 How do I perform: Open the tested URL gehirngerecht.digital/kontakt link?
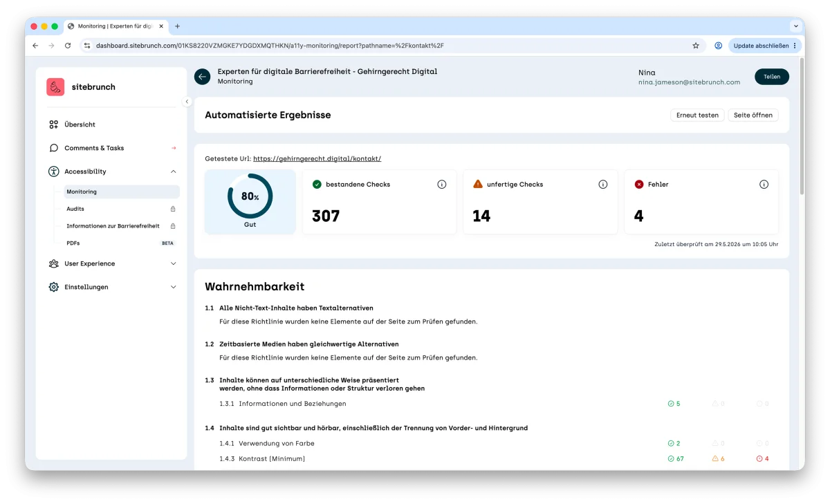(317, 159)
